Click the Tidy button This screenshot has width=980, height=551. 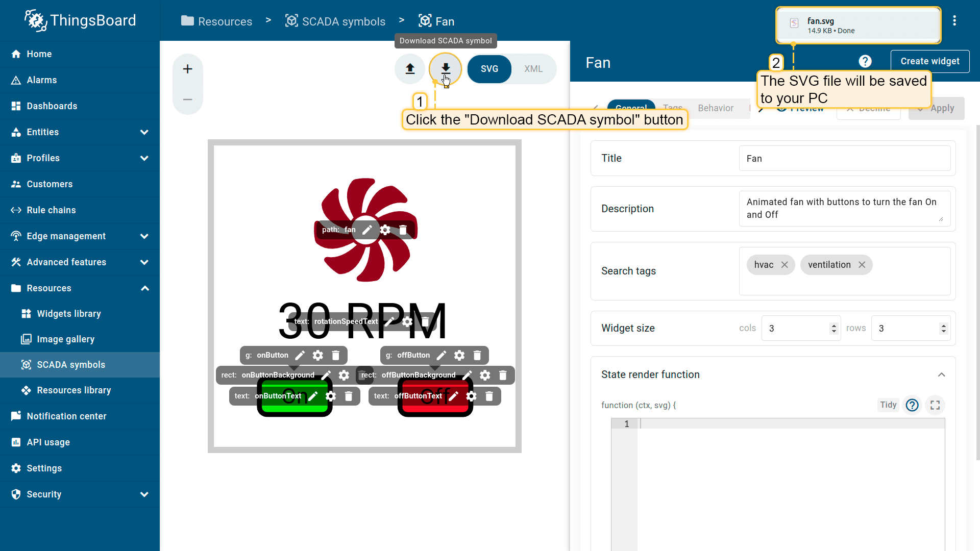pyautogui.click(x=888, y=405)
